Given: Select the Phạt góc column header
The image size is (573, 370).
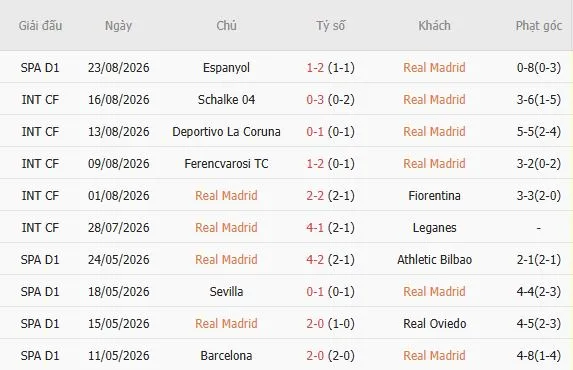Looking at the screenshot, I should point(539,26).
